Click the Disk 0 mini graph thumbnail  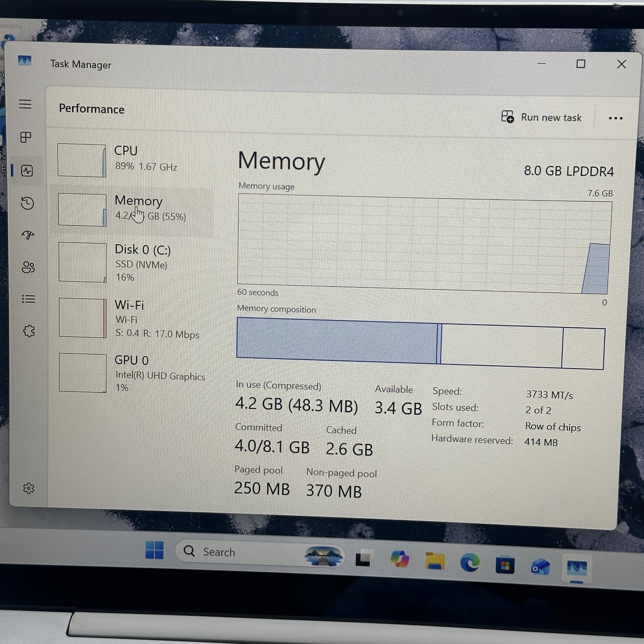(x=83, y=262)
